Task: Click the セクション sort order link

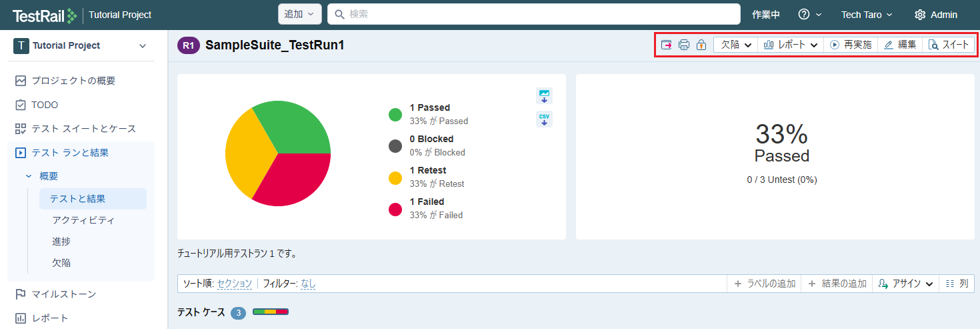Action: [x=235, y=284]
